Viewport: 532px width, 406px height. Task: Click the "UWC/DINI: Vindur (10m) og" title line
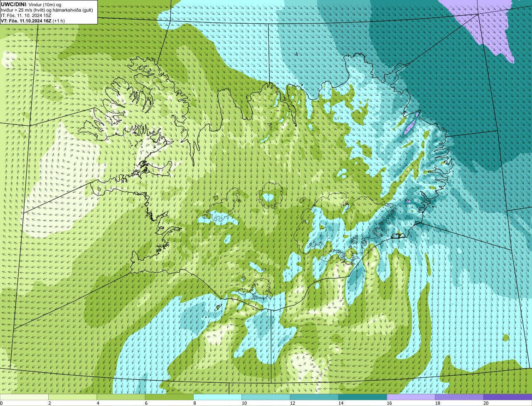click(31, 4)
